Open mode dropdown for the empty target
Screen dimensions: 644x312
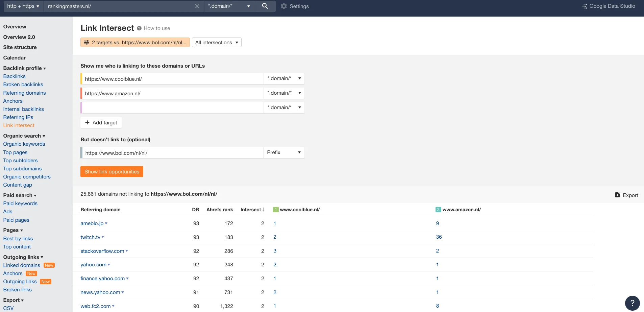(284, 107)
